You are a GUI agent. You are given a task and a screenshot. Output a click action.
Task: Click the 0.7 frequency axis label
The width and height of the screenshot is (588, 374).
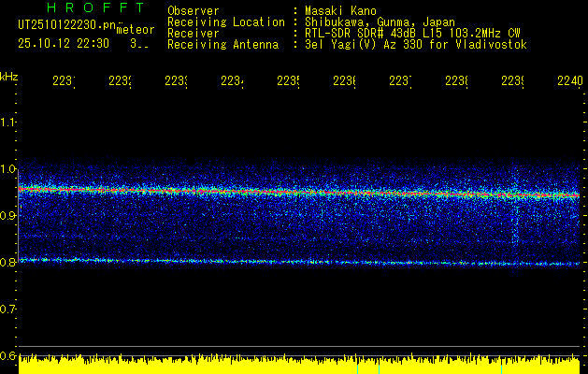click(x=7, y=309)
